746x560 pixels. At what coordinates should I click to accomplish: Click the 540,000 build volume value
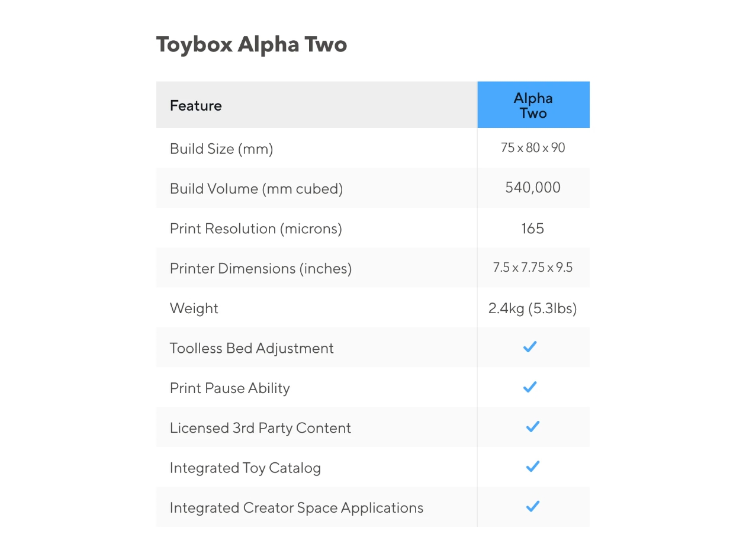pos(533,188)
